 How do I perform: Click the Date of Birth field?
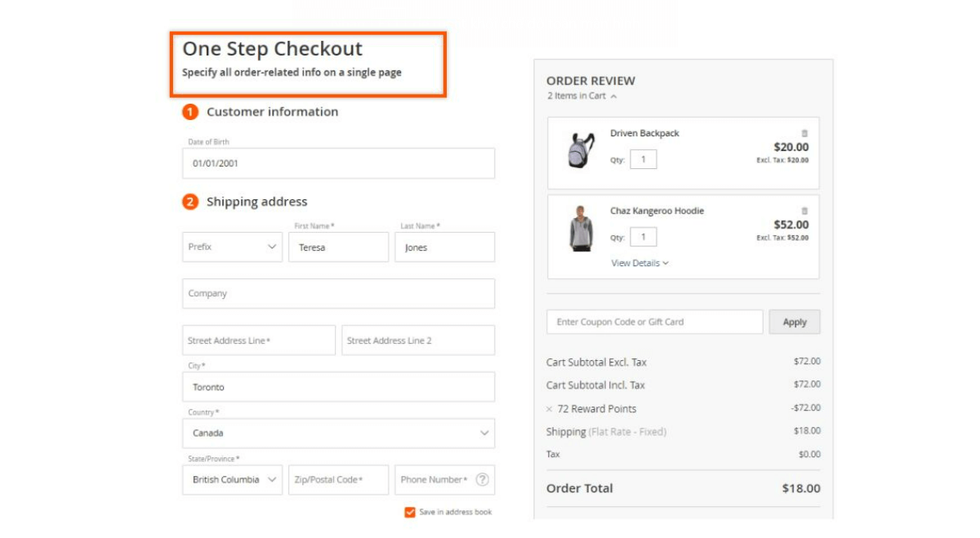click(x=338, y=163)
